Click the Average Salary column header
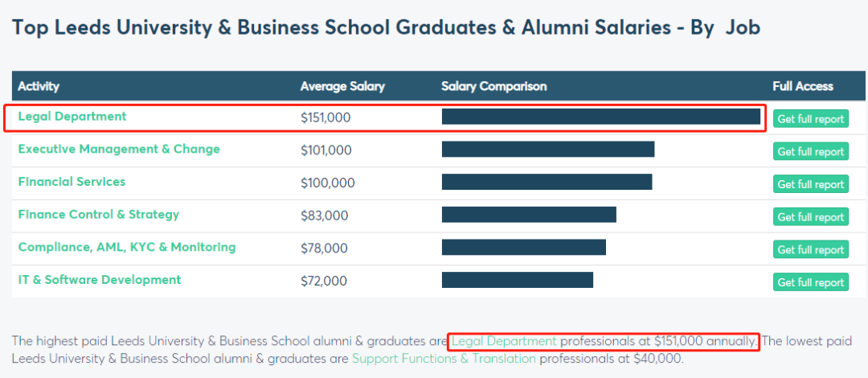The height and width of the screenshot is (378, 868). tap(342, 86)
